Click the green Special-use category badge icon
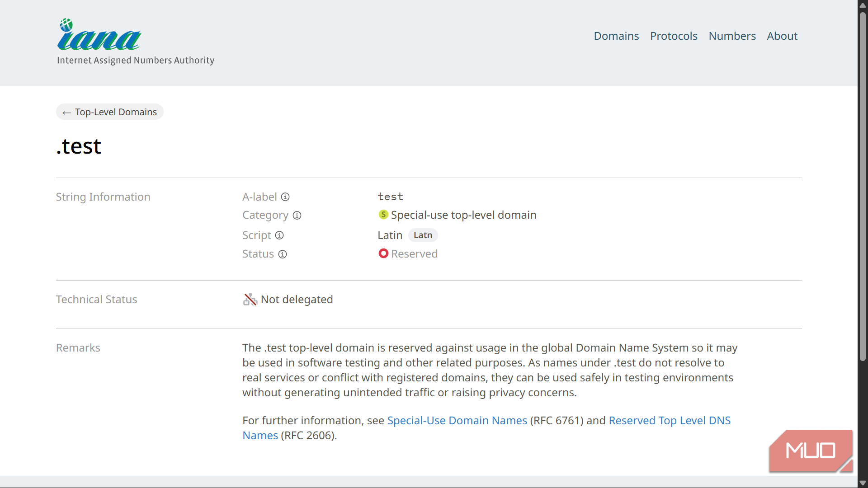This screenshot has width=868, height=488. pyautogui.click(x=383, y=215)
